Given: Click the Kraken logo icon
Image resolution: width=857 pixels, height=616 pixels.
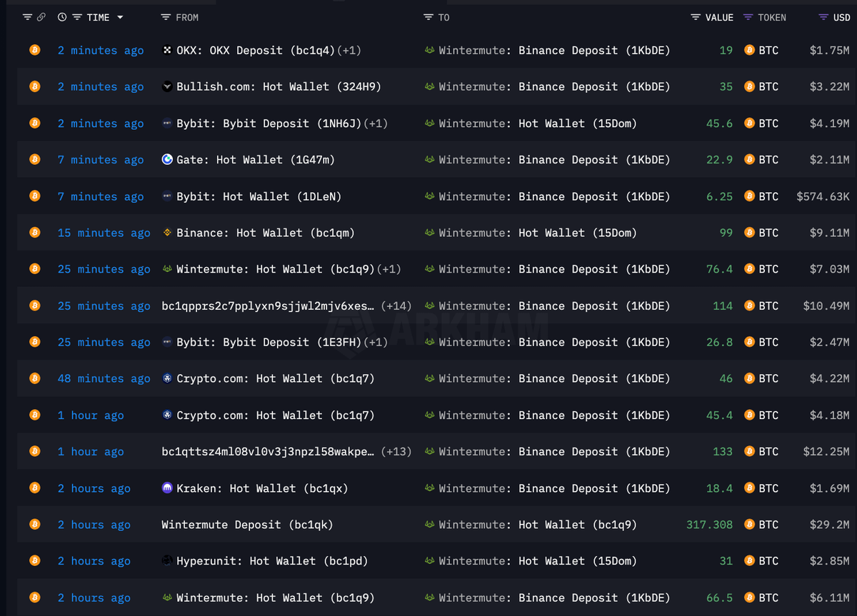Looking at the screenshot, I should click(167, 488).
